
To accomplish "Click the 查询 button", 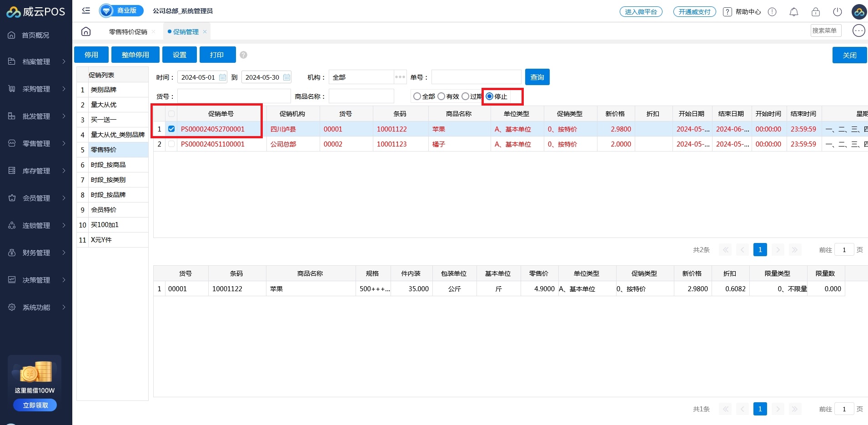I will coord(537,77).
